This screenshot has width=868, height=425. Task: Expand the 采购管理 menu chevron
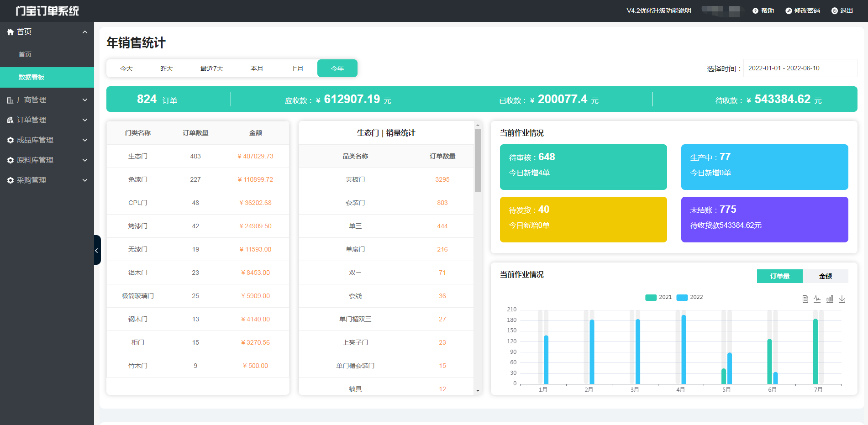(85, 180)
